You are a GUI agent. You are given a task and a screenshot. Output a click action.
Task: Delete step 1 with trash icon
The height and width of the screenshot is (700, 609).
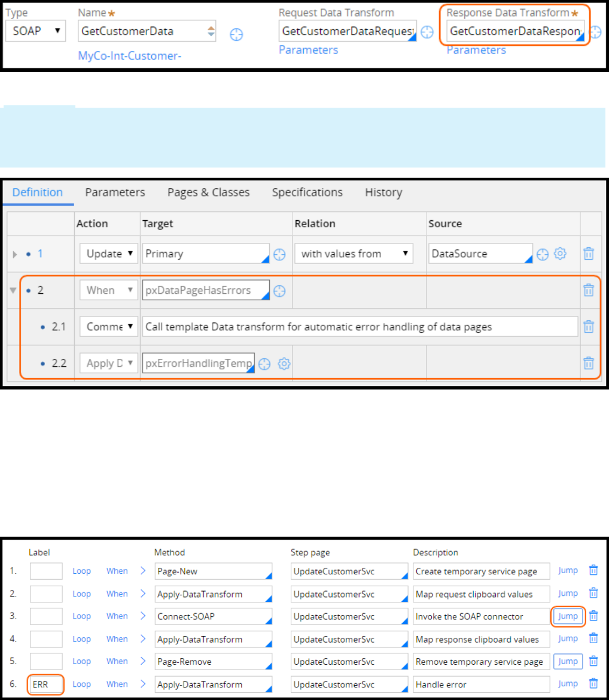[589, 254]
